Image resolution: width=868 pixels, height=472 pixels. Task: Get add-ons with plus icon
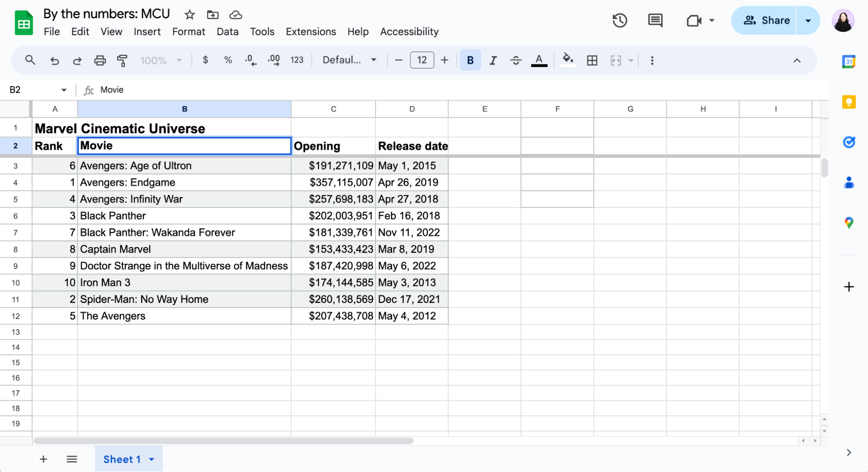(x=848, y=287)
